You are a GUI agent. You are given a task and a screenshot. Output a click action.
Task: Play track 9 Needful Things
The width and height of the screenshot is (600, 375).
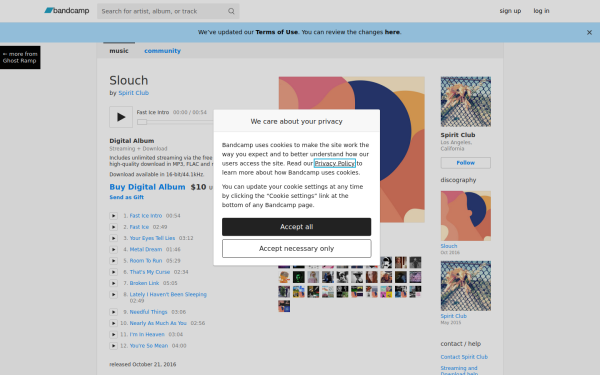(x=114, y=312)
